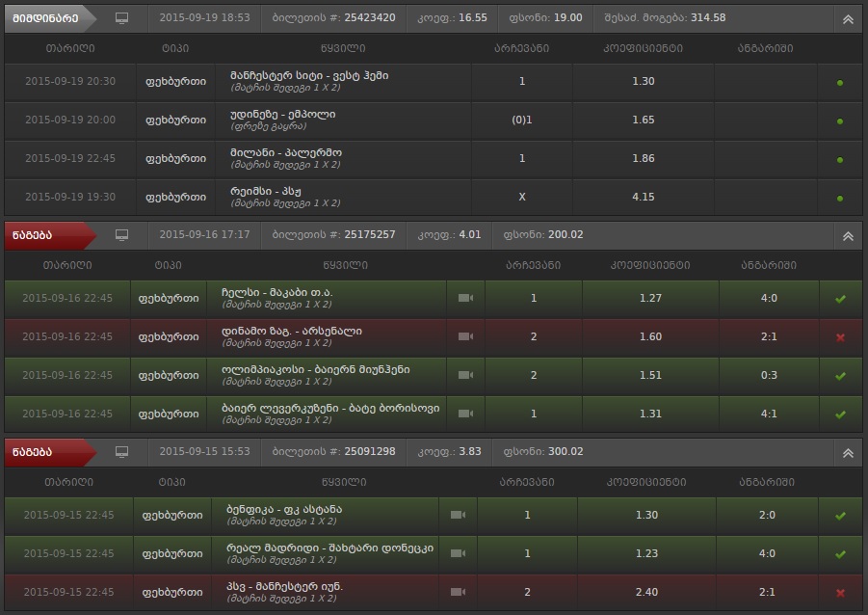
Task: Collapse ticket 25091298 with chevron arrows
Action: click(848, 453)
